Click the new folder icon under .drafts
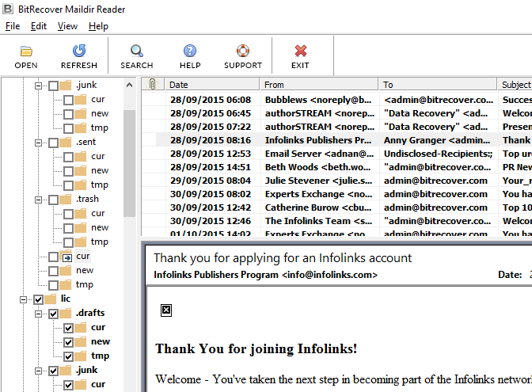This screenshot has height=392, width=532. point(81,342)
